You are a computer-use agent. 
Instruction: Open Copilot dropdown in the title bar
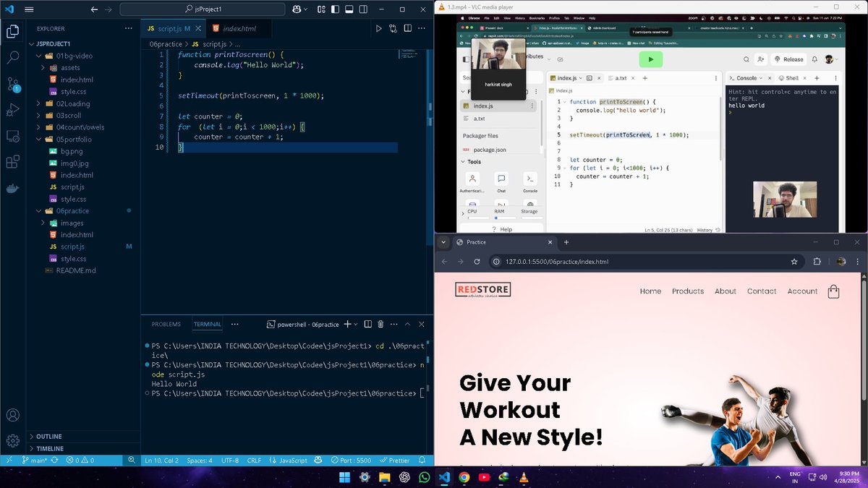pos(306,9)
